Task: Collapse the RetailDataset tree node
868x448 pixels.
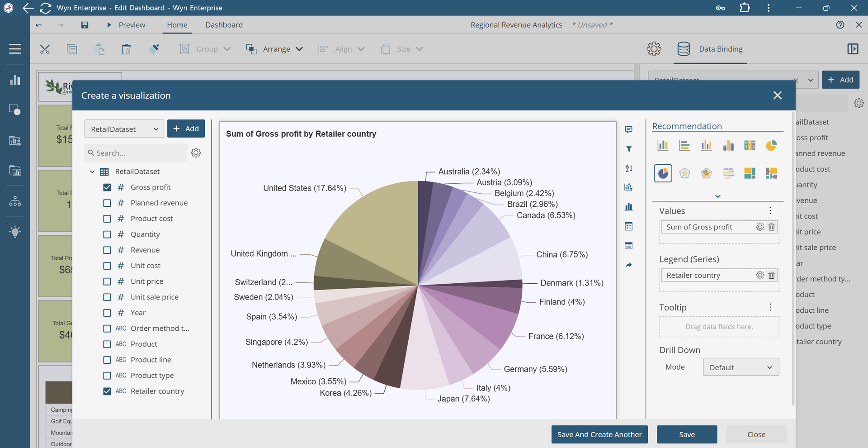Action: tap(92, 172)
